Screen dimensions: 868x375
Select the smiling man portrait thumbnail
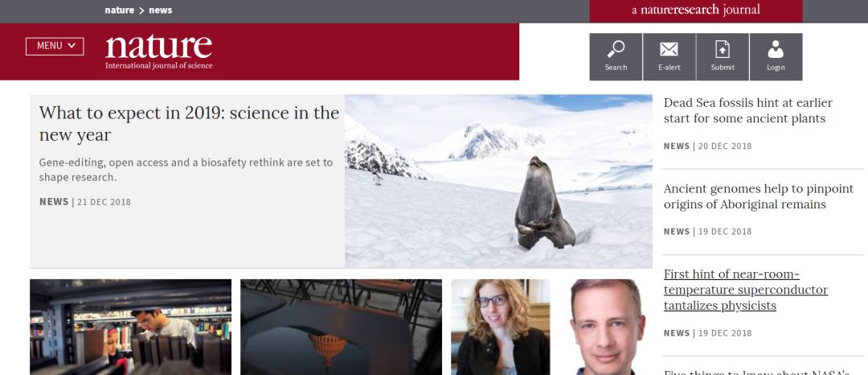click(608, 327)
